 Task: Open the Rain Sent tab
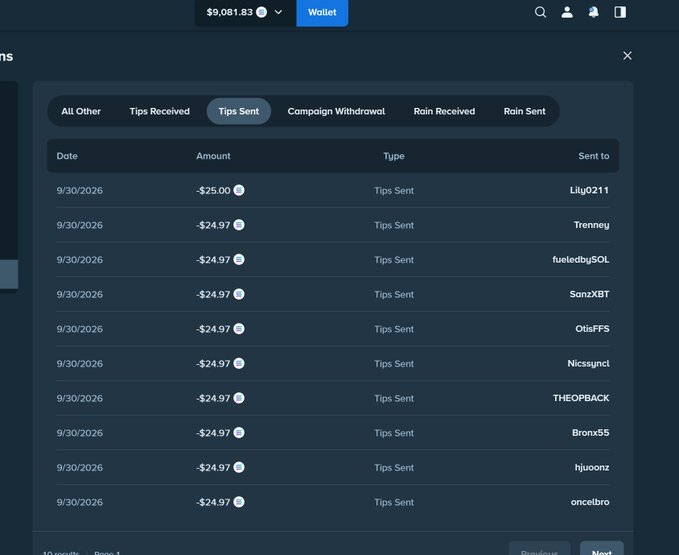(x=524, y=111)
